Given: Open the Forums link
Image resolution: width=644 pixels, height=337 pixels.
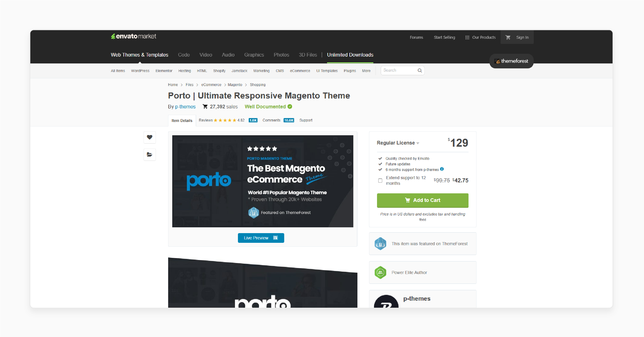Looking at the screenshot, I should [x=416, y=37].
